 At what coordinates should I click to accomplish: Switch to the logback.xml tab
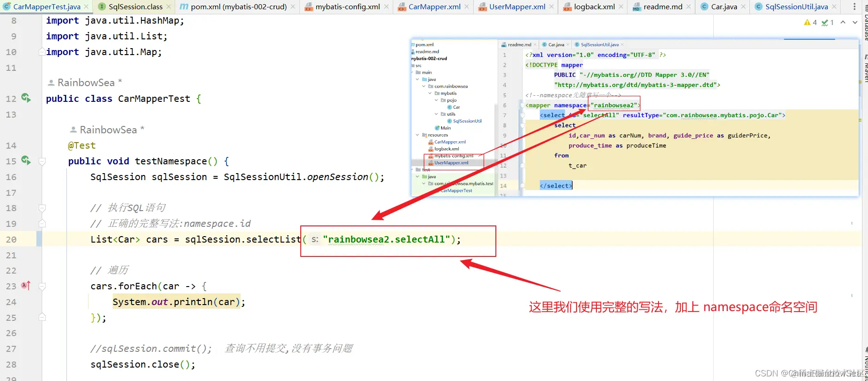coord(594,6)
